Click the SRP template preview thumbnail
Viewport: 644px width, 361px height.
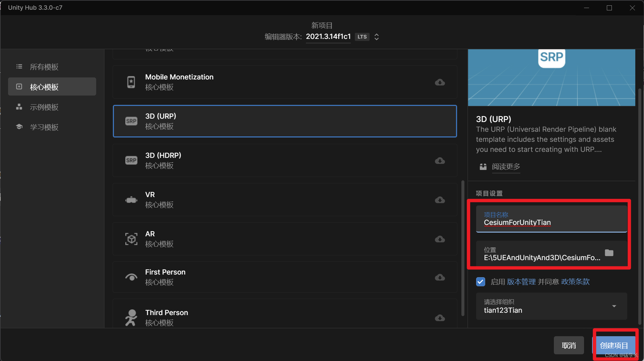551,77
